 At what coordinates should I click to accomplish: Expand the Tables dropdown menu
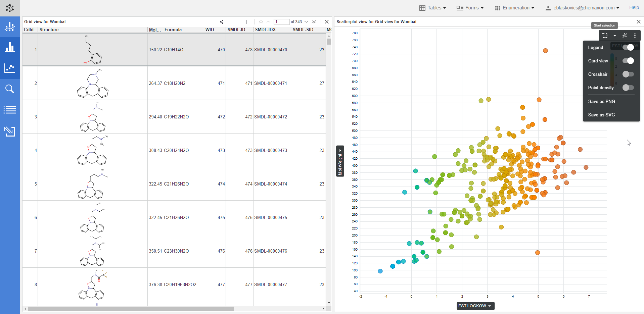point(432,8)
